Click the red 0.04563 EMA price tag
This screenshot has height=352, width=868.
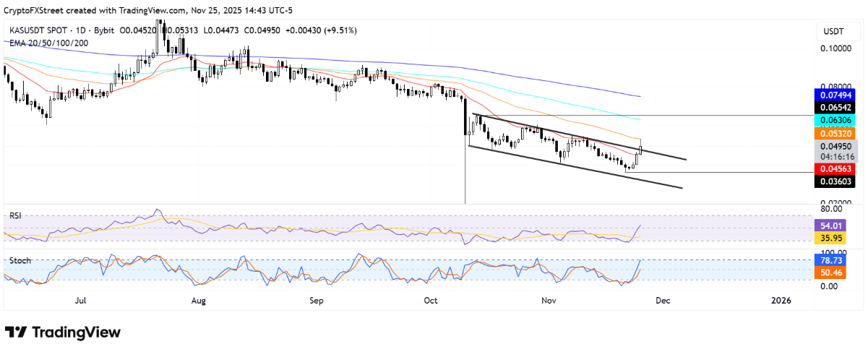click(837, 168)
